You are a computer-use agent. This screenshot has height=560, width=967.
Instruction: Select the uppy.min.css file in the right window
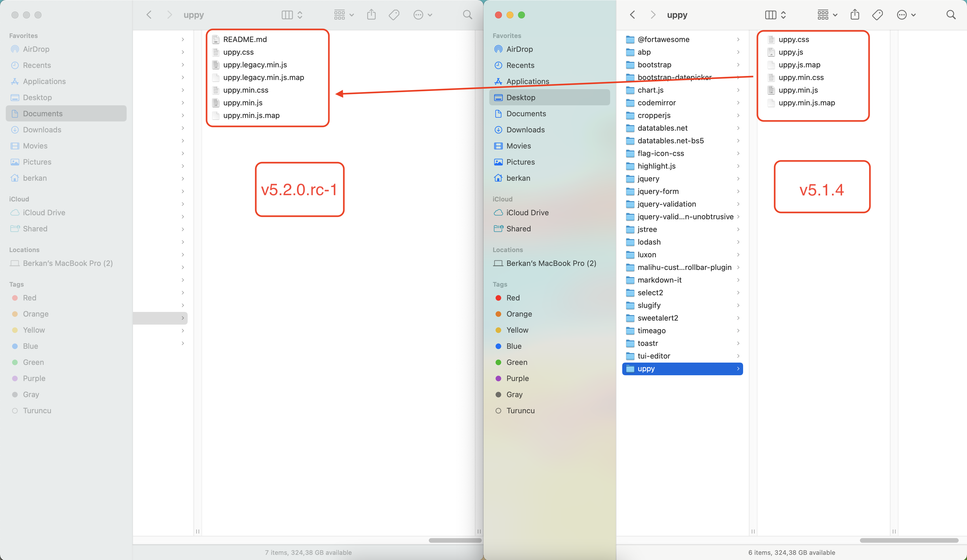[801, 77]
